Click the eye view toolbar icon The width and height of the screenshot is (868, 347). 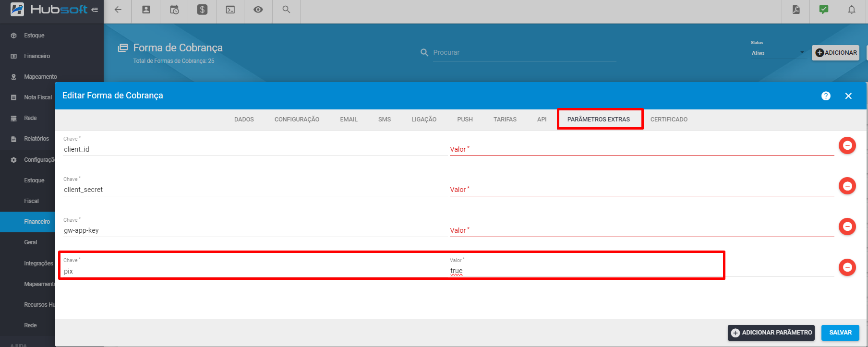258,10
